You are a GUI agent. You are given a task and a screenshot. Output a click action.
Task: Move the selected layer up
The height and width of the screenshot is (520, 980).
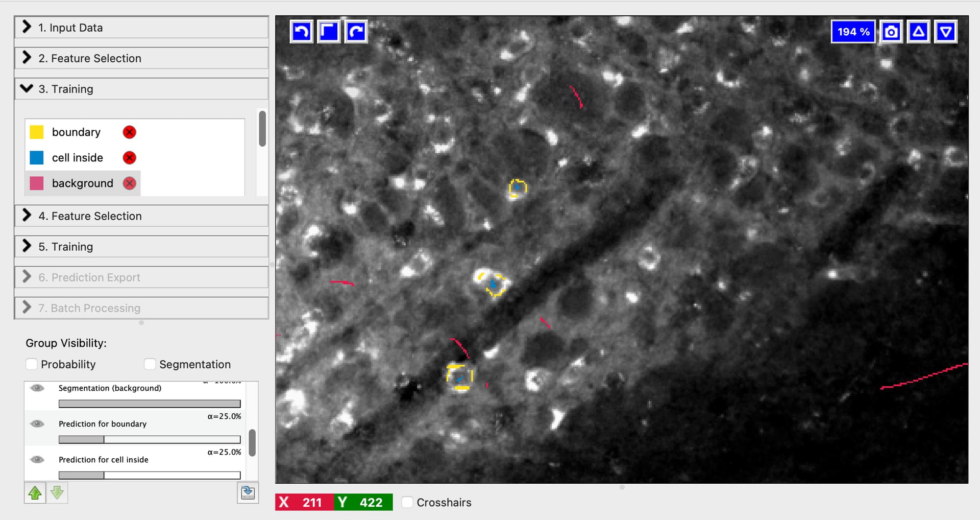tap(35, 493)
